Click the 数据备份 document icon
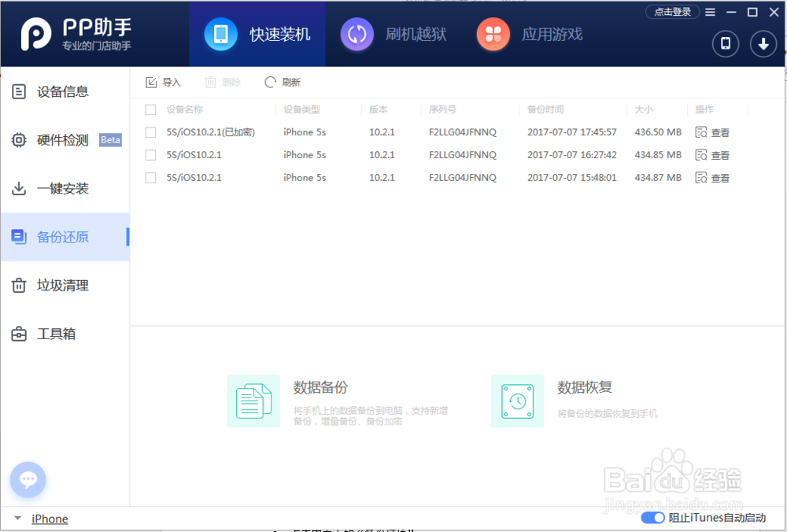The height and width of the screenshot is (532, 787). (x=253, y=401)
